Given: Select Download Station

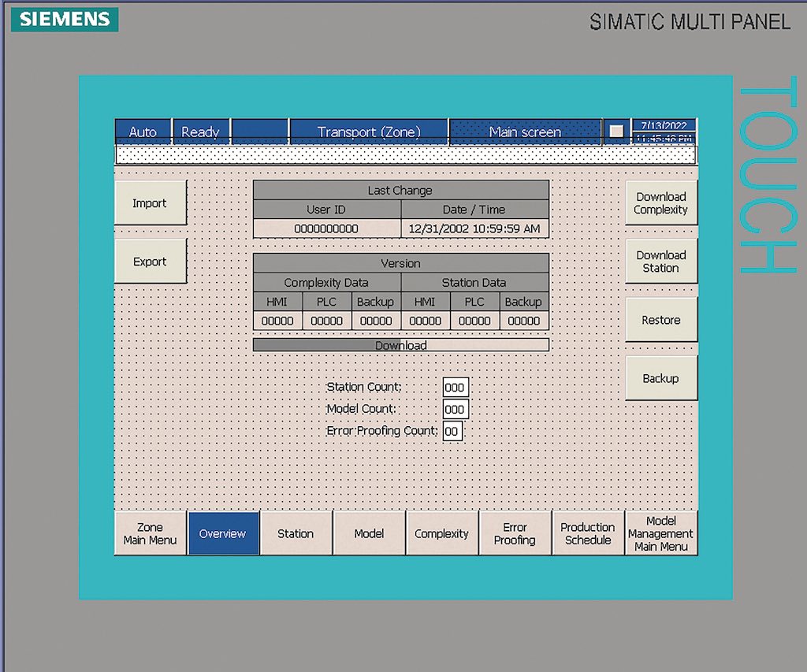Looking at the screenshot, I should tap(660, 260).
